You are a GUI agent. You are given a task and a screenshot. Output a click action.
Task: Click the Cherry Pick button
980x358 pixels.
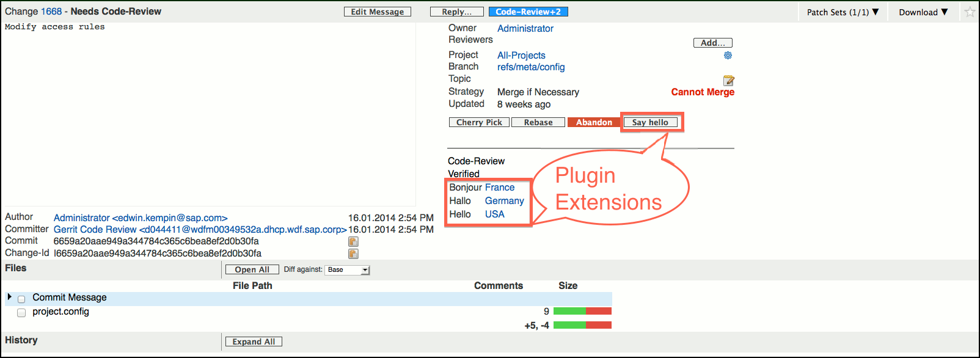(479, 123)
